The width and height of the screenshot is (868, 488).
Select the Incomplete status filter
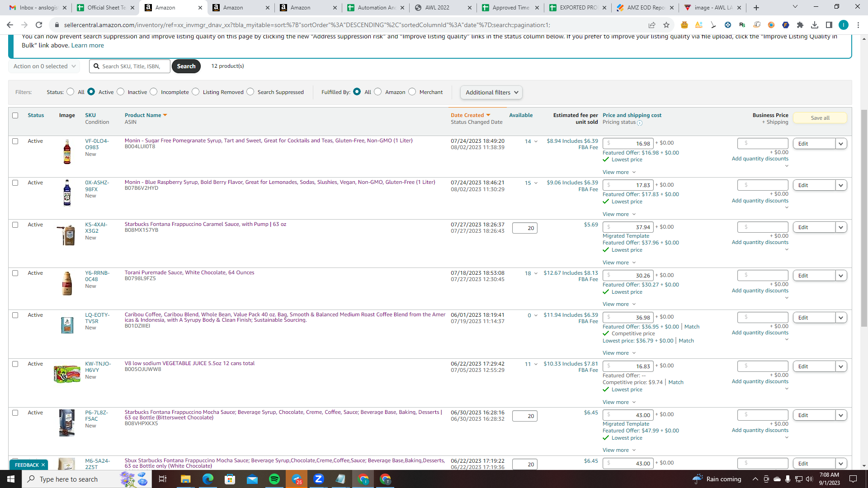(x=154, y=92)
